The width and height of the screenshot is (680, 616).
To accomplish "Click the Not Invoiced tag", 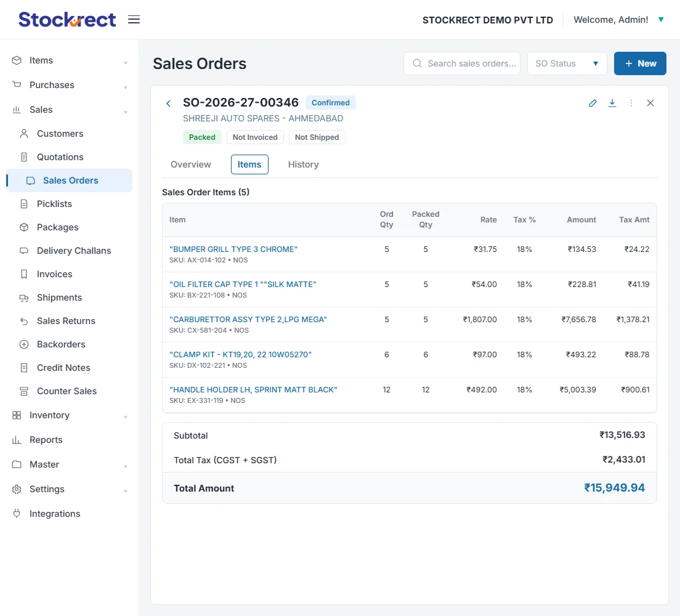I will 255,137.
